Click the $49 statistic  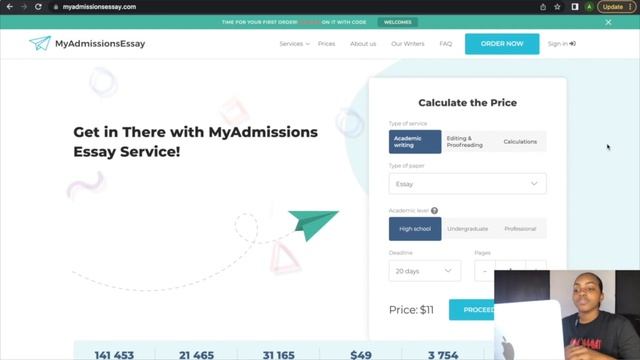pyautogui.click(x=361, y=355)
